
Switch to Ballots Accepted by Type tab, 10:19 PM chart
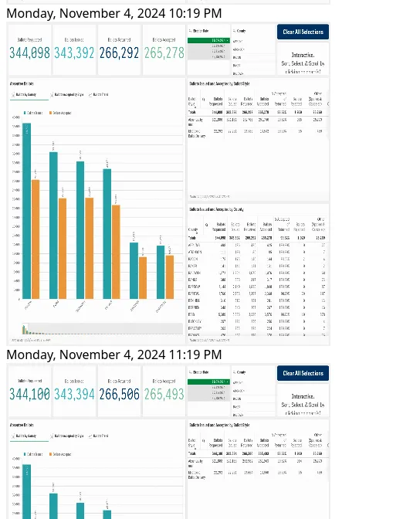(x=67, y=95)
